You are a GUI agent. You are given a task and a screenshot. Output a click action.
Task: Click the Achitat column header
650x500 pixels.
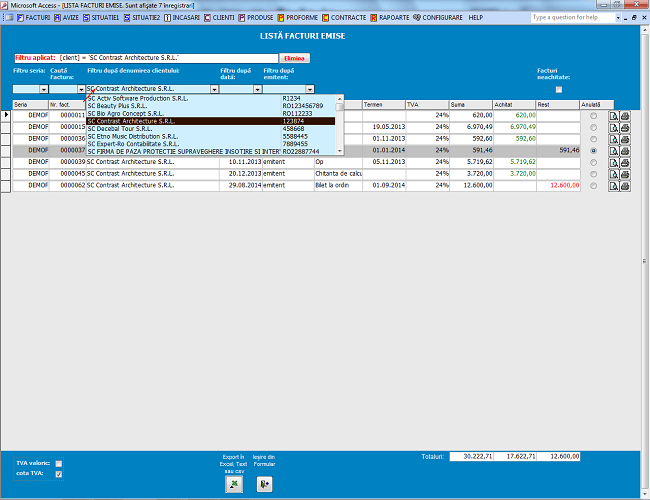pyautogui.click(x=514, y=105)
